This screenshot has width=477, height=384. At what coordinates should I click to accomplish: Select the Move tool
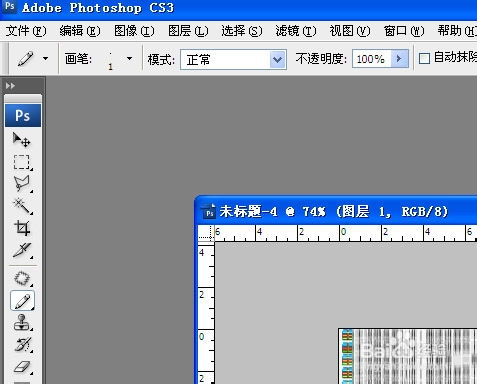(x=22, y=140)
